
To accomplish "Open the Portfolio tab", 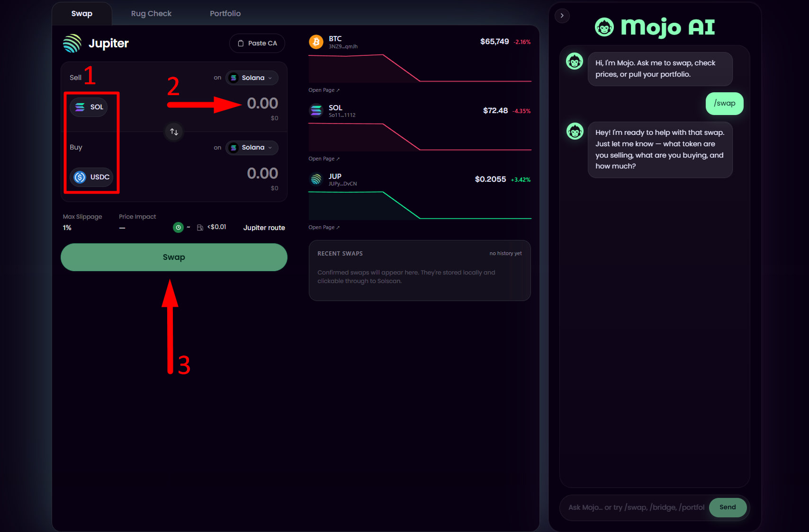I will pyautogui.click(x=225, y=14).
